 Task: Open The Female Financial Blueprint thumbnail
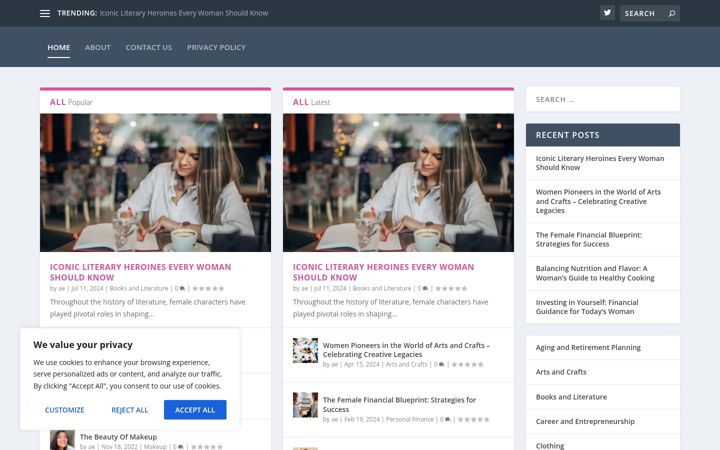pos(305,405)
